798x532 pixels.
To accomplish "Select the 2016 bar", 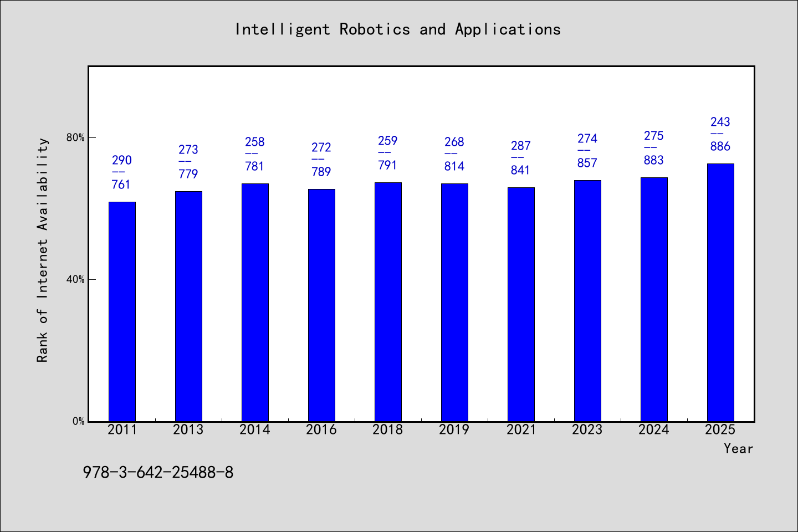I will pyautogui.click(x=321, y=305).
